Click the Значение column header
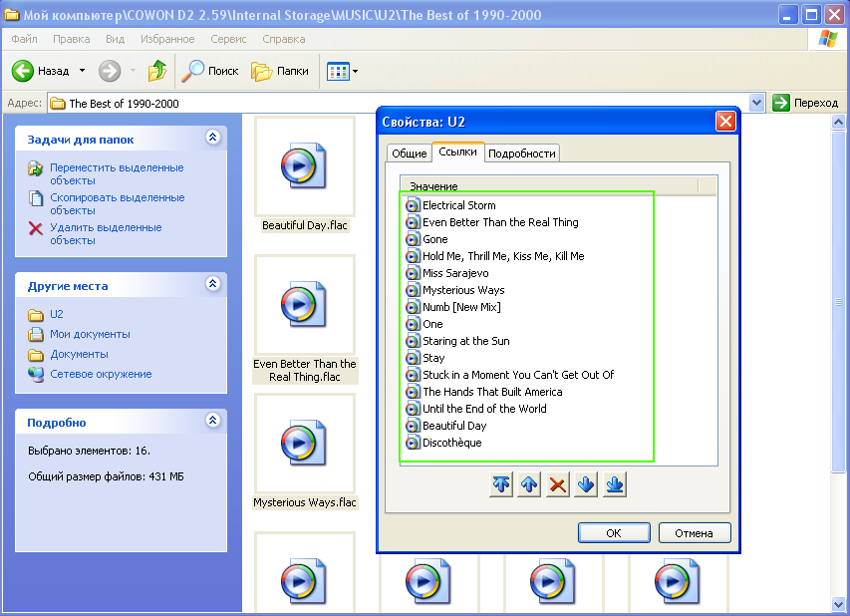The width and height of the screenshot is (850, 616). (x=549, y=186)
